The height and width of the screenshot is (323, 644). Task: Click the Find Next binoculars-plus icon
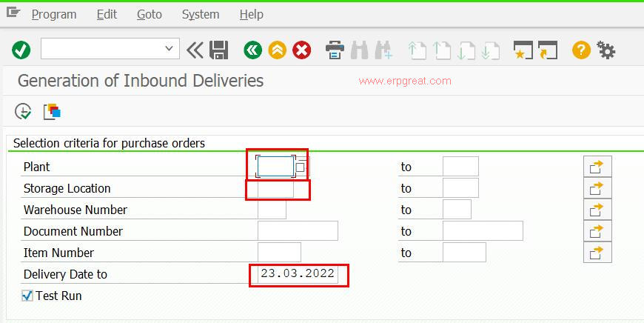(x=384, y=50)
